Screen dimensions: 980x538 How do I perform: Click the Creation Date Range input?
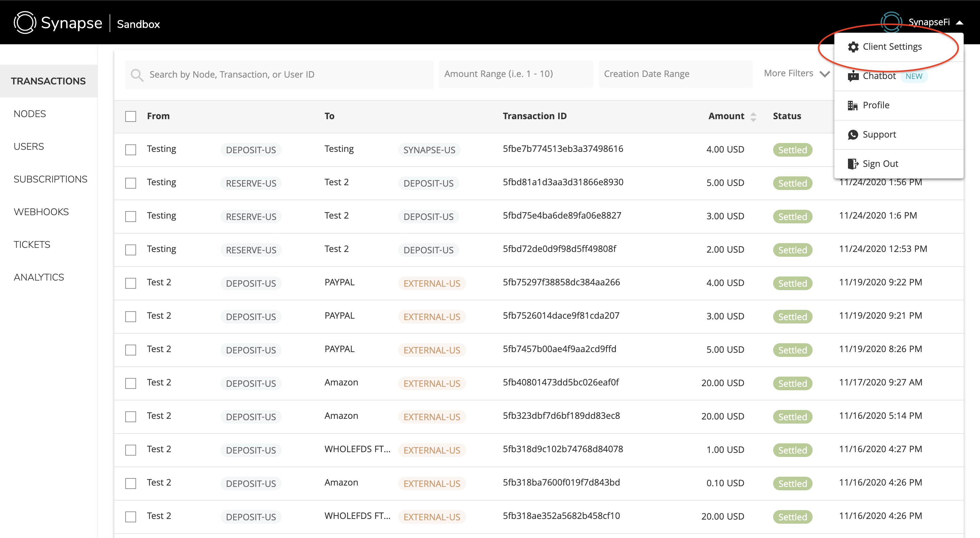pyautogui.click(x=676, y=74)
